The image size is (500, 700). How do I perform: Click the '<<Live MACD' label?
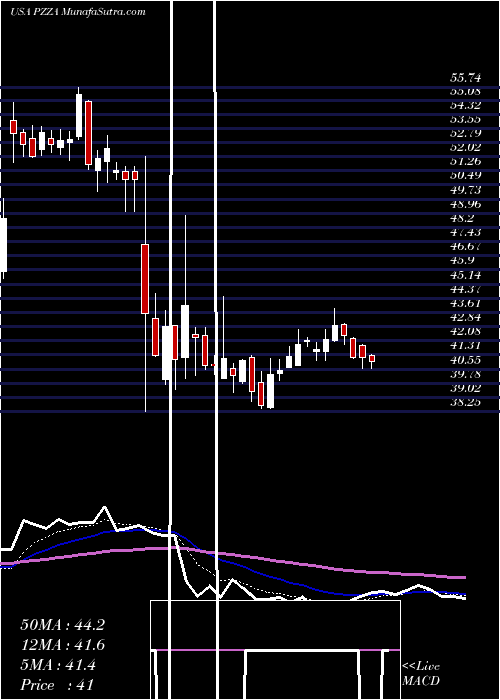tap(421, 674)
